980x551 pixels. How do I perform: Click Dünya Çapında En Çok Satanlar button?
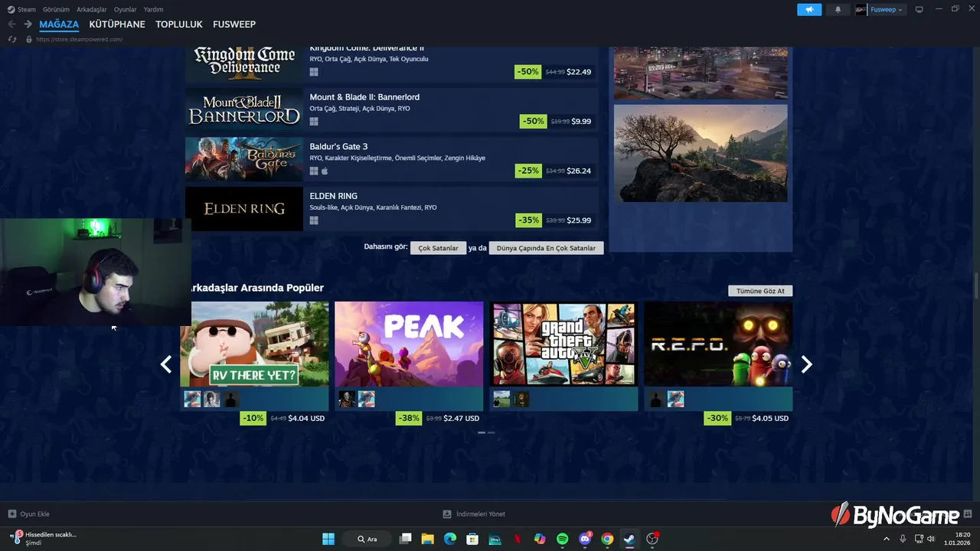pyautogui.click(x=546, y=248)
